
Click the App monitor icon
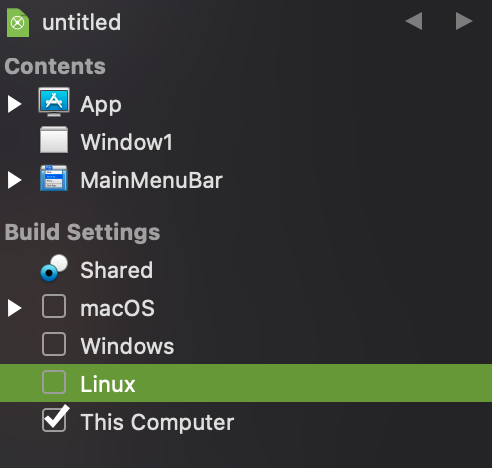(x=54, y=102)
